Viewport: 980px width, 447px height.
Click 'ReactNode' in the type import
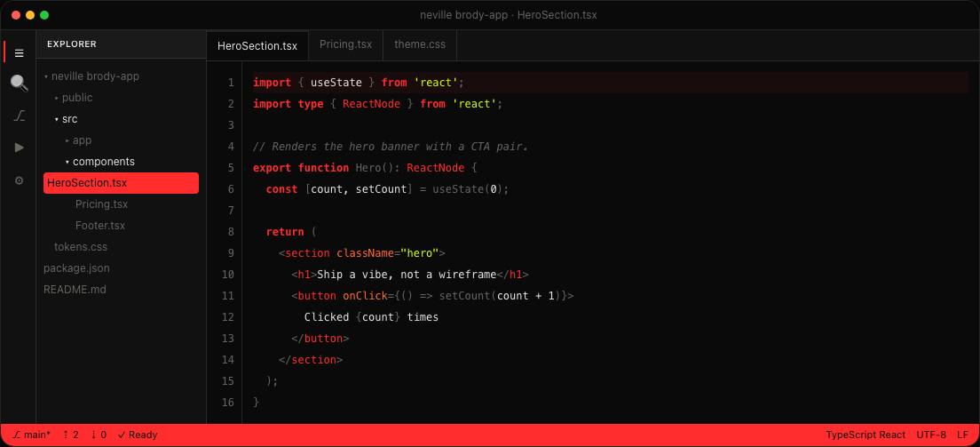[x=371, y=104]
